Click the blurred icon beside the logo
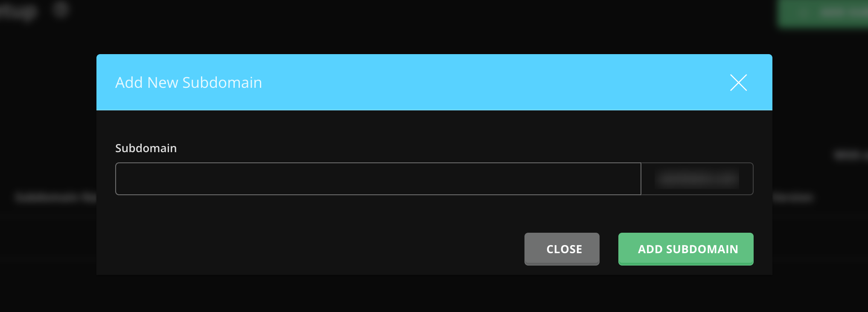 [x=61, y=9]
